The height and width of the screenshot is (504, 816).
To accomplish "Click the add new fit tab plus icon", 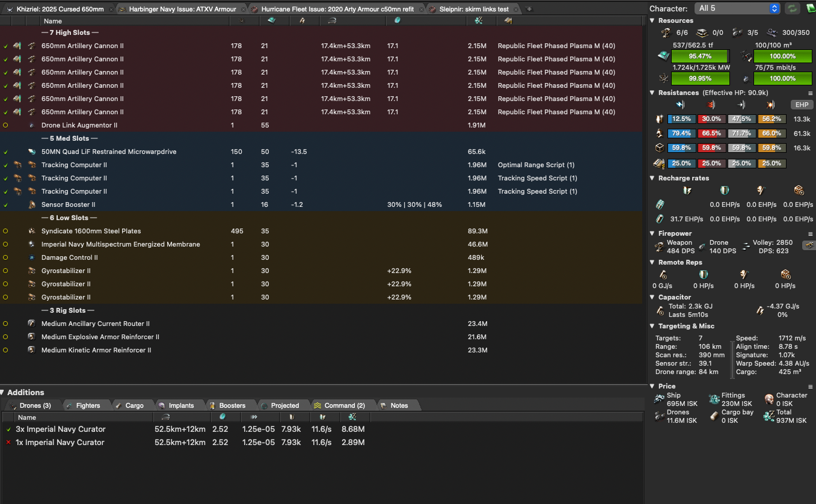I will pos(529,9).
